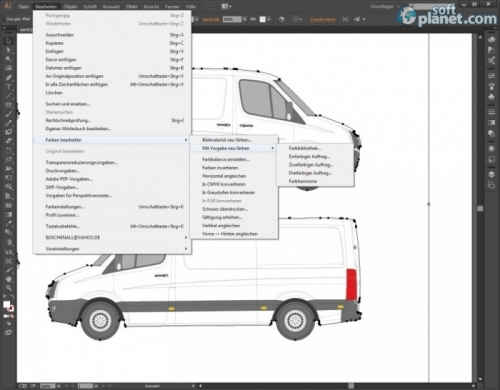The height and width of the screenshot is (390, 500).
Task: Open the Auswahl menu
Action: click(111, 7)
